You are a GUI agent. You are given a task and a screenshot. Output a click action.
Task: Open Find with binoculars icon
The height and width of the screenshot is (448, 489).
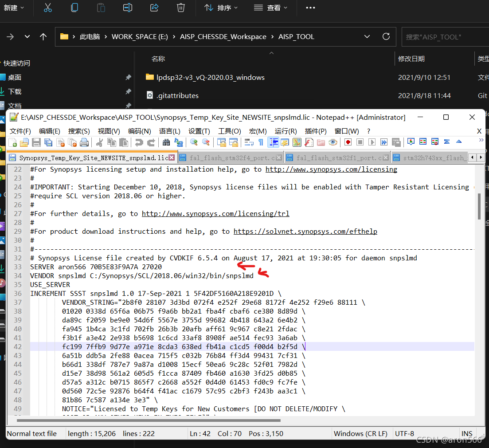[x=166, y=142]
